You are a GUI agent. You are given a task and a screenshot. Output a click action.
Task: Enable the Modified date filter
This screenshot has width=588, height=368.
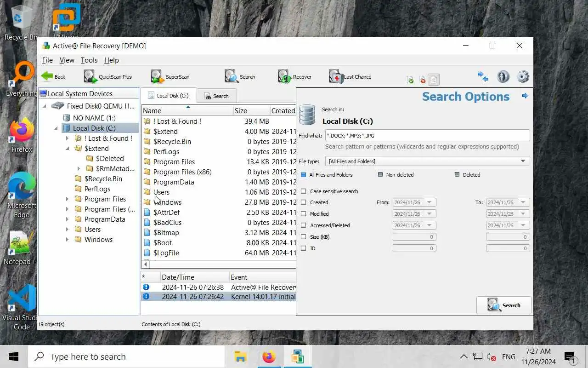pyautogui.click(x=303, y=214)
